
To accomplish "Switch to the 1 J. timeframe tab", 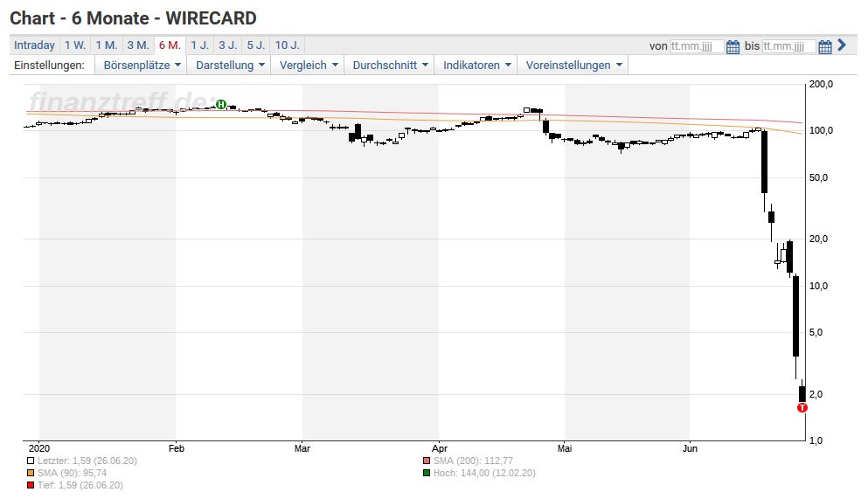I will click(x=200, y=45).
